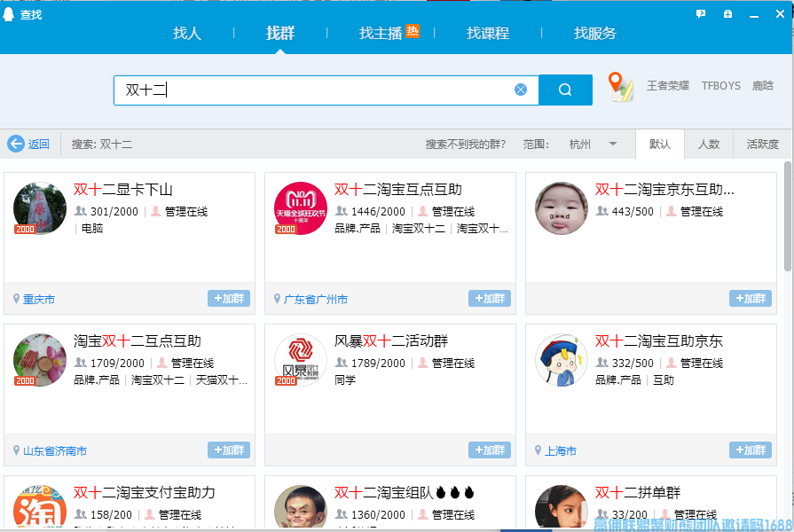
Task: Open 找服务 tab
Action: point(595,34)
